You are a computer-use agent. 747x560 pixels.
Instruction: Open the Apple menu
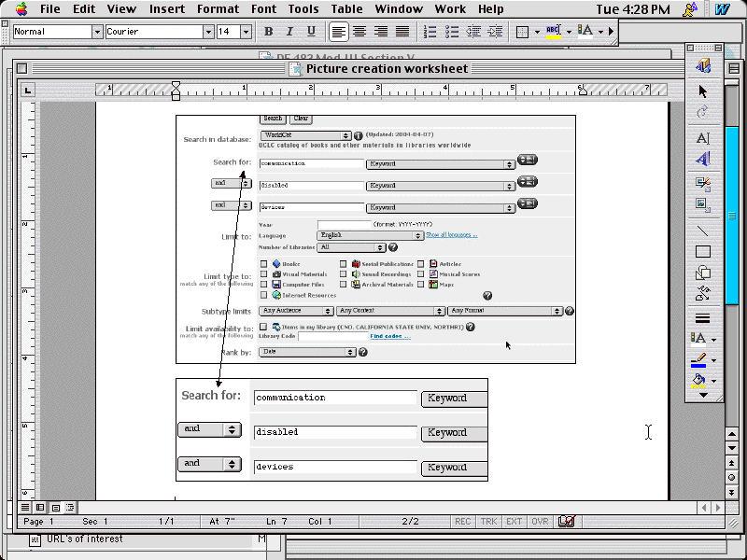coord(21,8)
